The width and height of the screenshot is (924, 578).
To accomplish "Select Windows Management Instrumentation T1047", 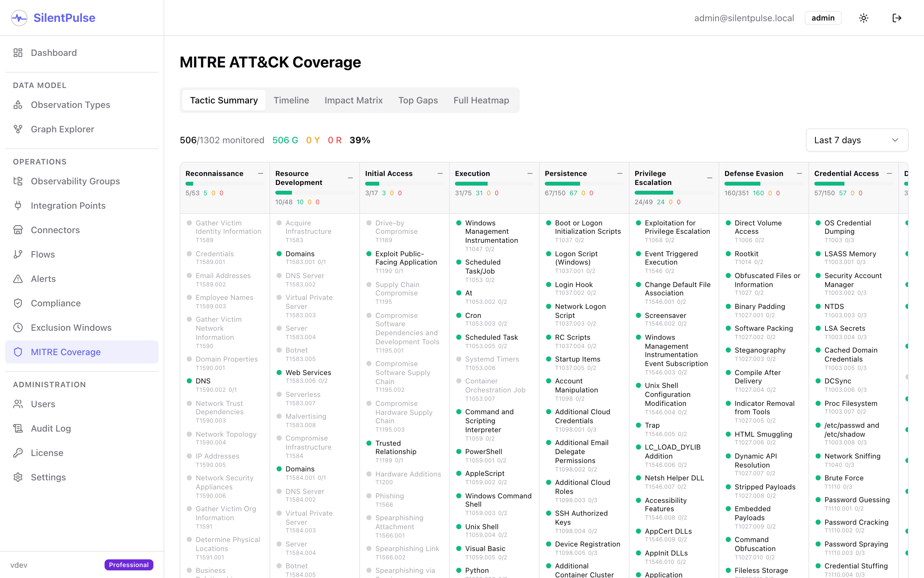I will [x=494, y=235].
